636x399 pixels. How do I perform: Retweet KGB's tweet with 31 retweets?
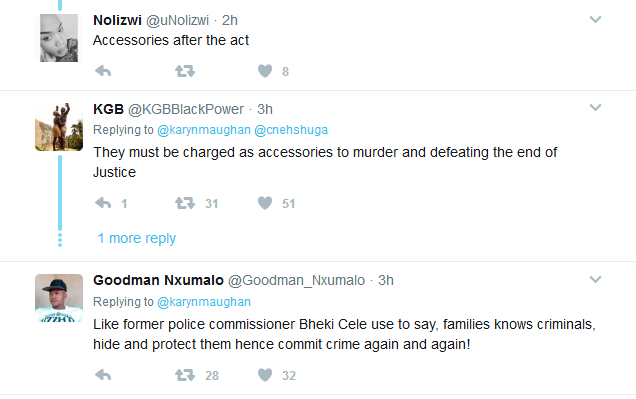tap(185, 203)
